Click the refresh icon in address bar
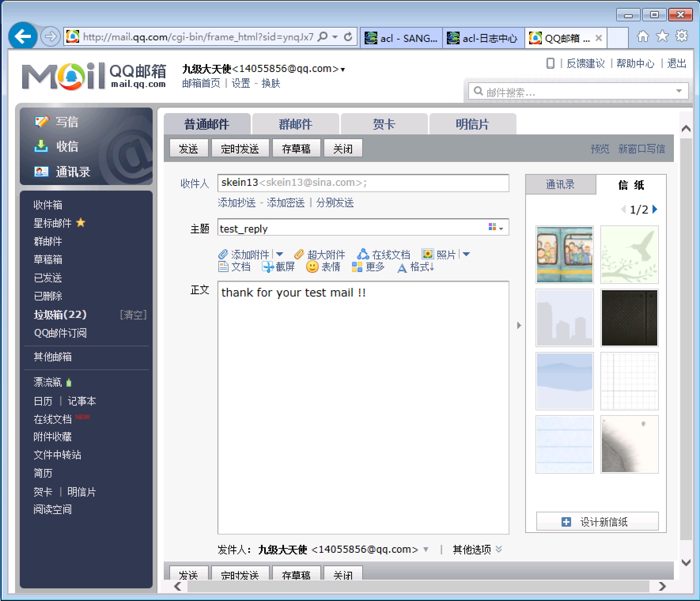The image size is (700, 601). (348, 37)
